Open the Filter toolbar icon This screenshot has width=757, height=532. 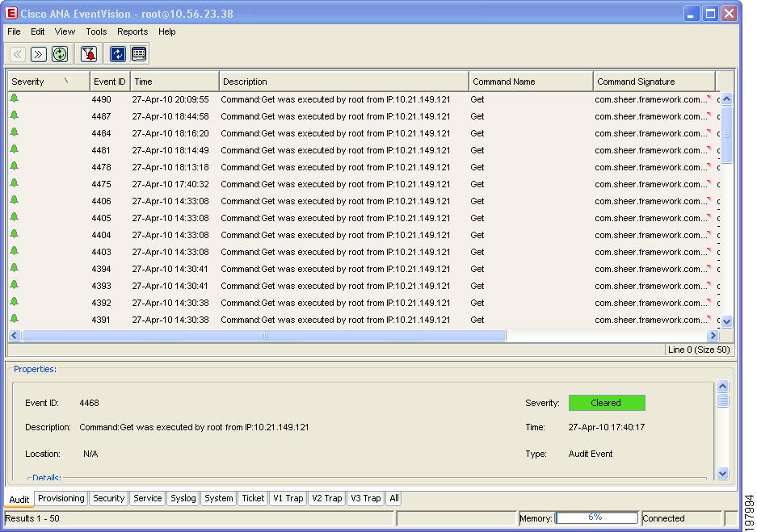(89, 54)
